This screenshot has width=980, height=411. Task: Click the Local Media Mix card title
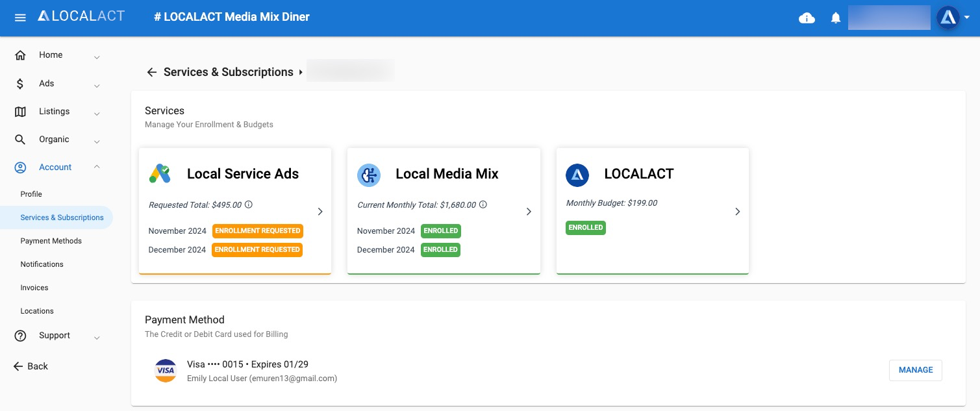point(447,174)
